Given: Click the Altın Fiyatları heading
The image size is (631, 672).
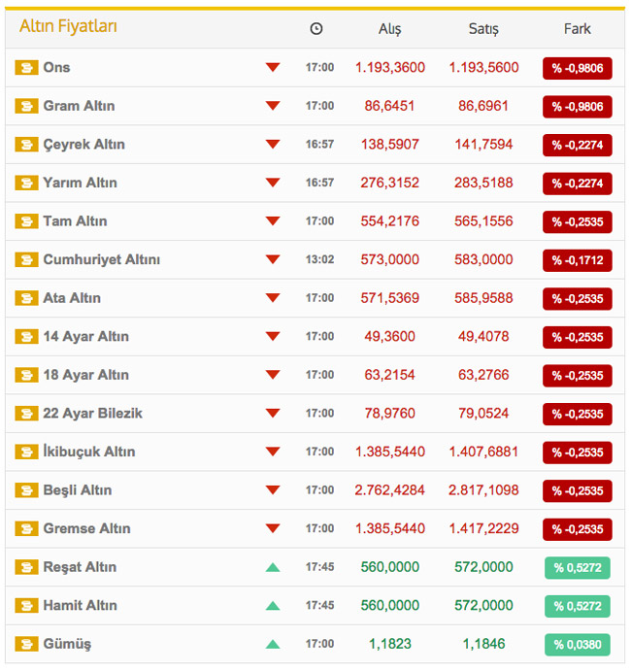Looking at the screenshot, I should pos(68,27).
